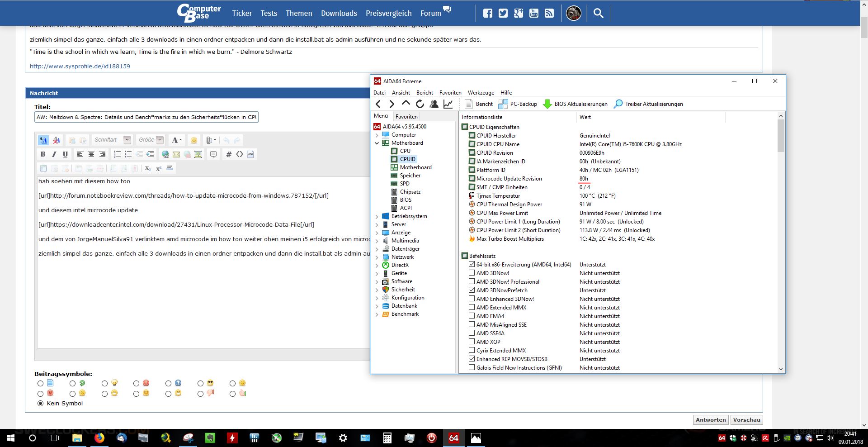Image resolution: width=868 pixels, height=447 pixels.
Task: Refresh the AIDA64 page
Action: tap(420, 104)
